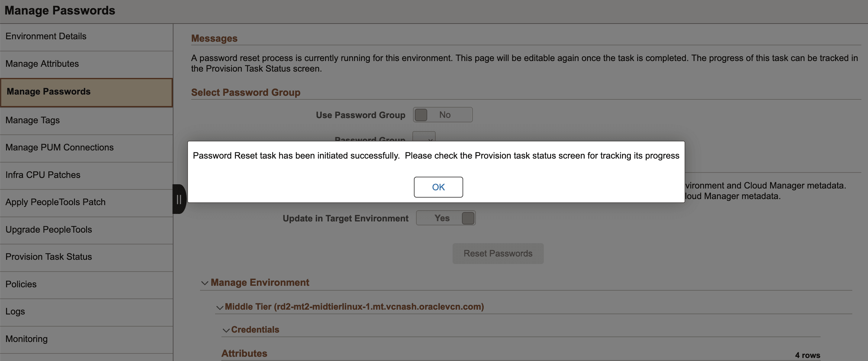Open the Logs section
The image size is (868, 361).
coord(15,311)
